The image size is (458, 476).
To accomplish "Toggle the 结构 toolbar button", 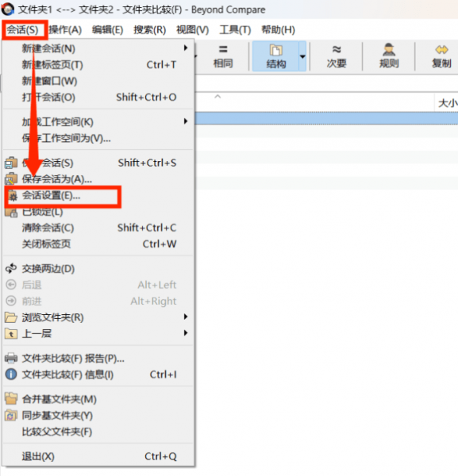I will [x=275, y=56].
